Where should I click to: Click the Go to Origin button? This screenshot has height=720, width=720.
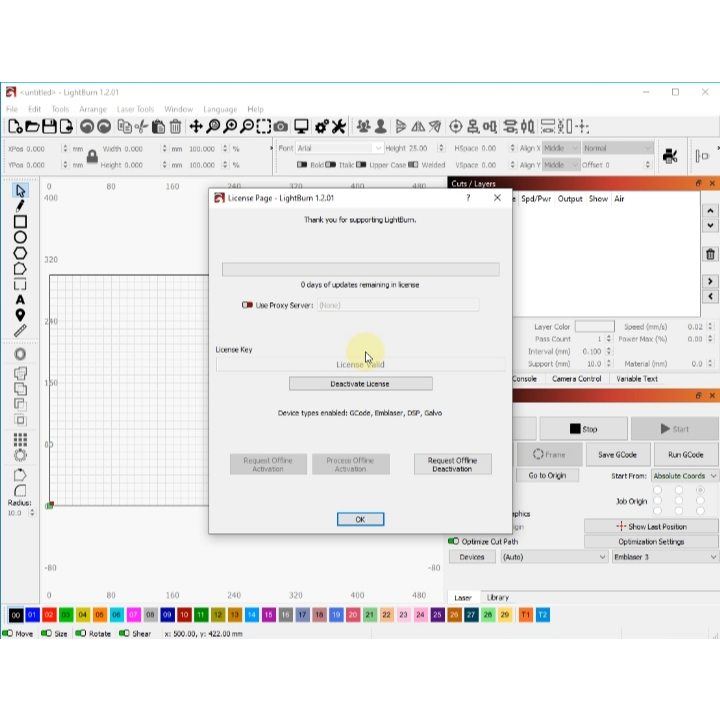(547, 476)
